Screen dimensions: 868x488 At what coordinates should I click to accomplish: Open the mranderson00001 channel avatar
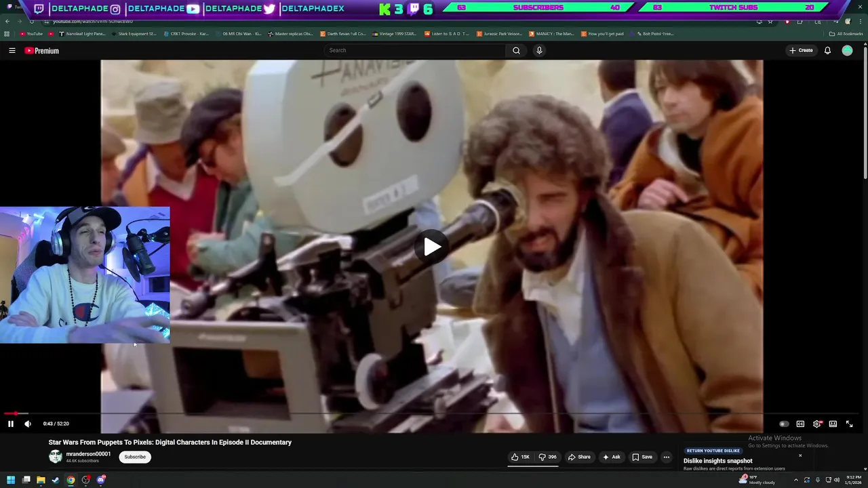tap(56, 457)
